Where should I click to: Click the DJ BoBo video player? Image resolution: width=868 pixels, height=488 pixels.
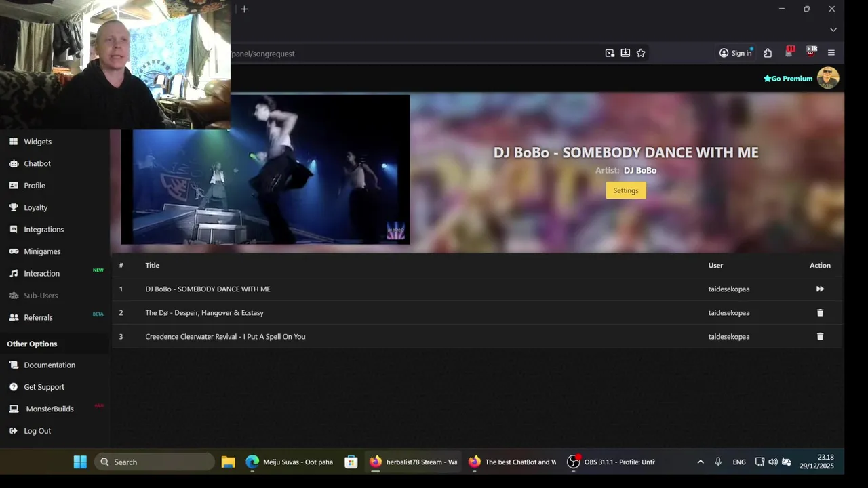(x=265, y=169)
